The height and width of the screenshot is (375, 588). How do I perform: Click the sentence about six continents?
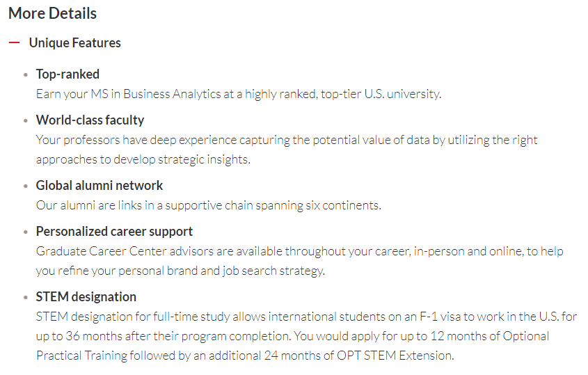click(x=209, y=205)
